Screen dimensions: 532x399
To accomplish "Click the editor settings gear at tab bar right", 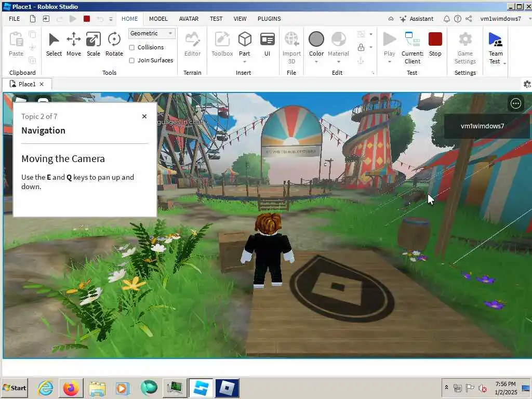I will pyautogui.click(x=527, y=84).
